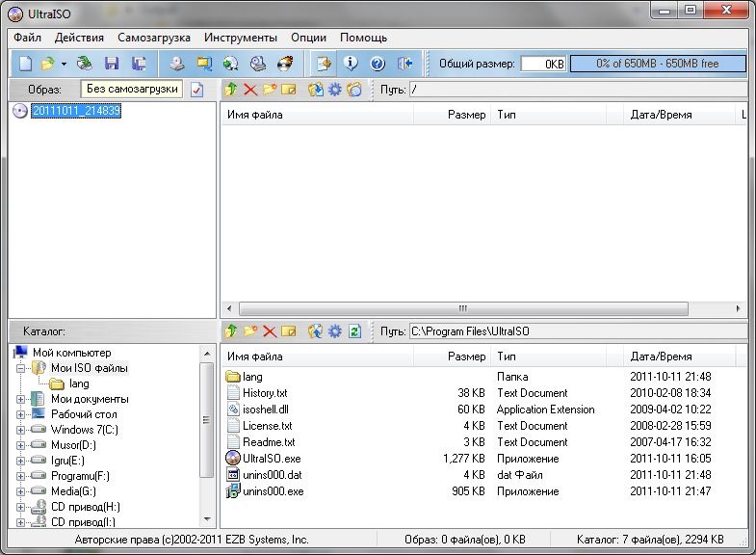
Task: Open the Самозагрузка menu
Action: click(154, 38)
